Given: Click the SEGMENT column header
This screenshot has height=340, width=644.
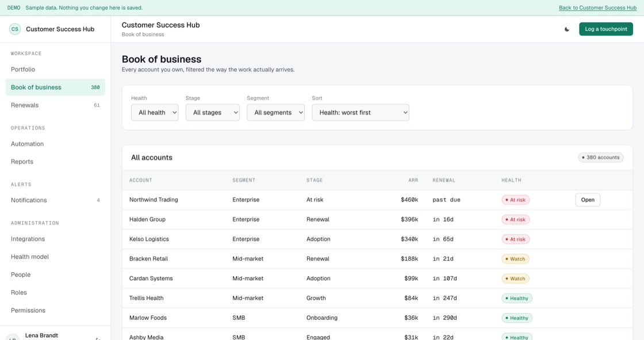Looking at the screenshot, I should (x=244, y=181).
